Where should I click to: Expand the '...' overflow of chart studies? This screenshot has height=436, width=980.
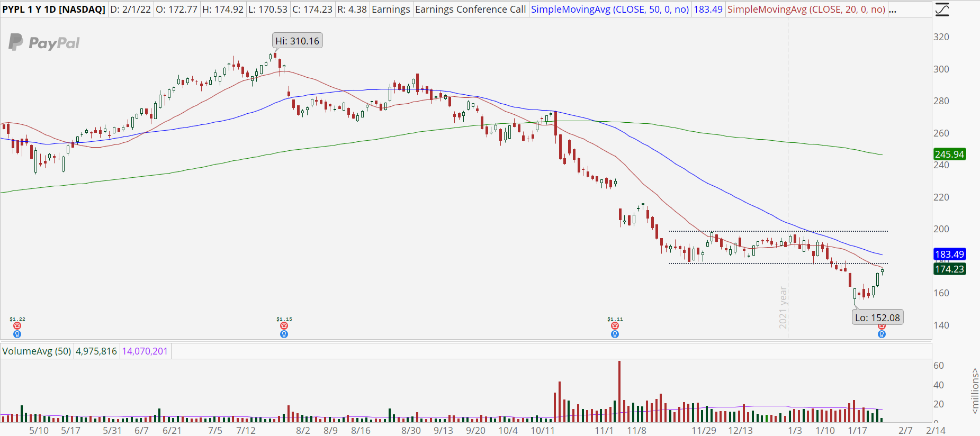893,10
